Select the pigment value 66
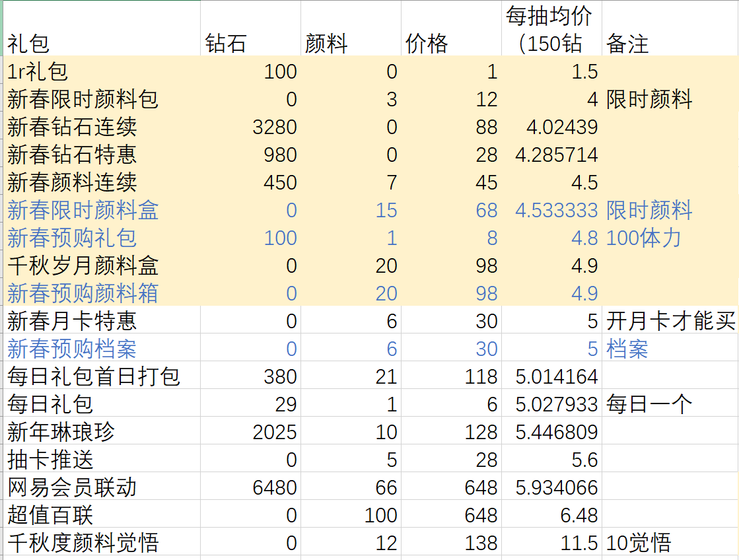Image resolution: width=739 pixels, height=560 pixels. (x=386, y=488)
